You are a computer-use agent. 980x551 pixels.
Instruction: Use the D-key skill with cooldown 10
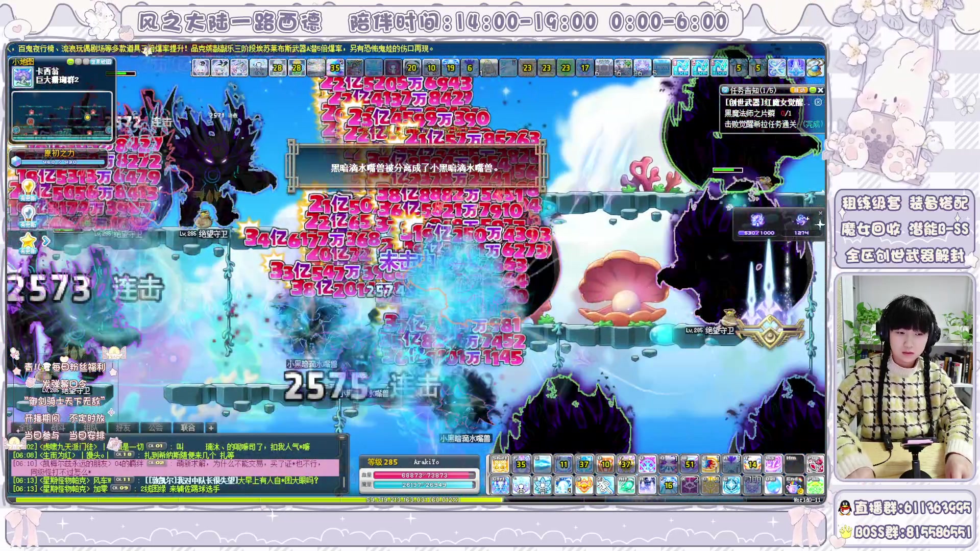click(x=605, y=464)
